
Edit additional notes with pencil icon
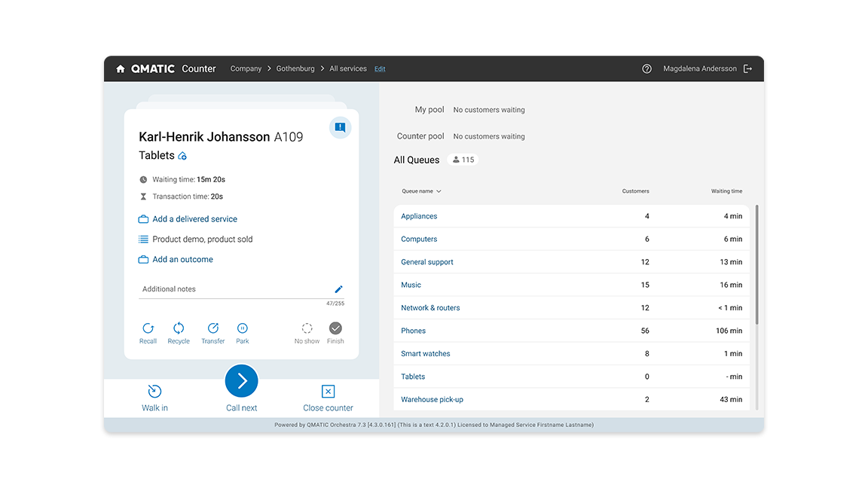(x=339, y=289)
